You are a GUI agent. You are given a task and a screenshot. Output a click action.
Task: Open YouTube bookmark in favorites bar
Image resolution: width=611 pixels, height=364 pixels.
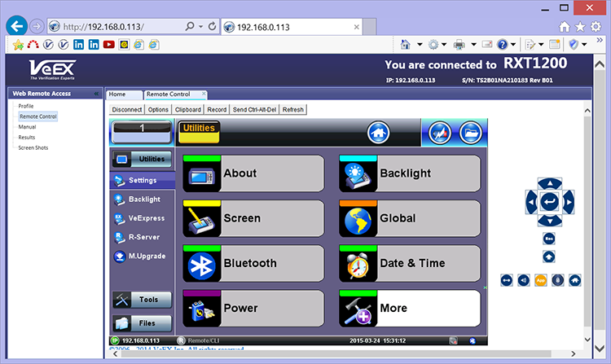click(108, 45)
